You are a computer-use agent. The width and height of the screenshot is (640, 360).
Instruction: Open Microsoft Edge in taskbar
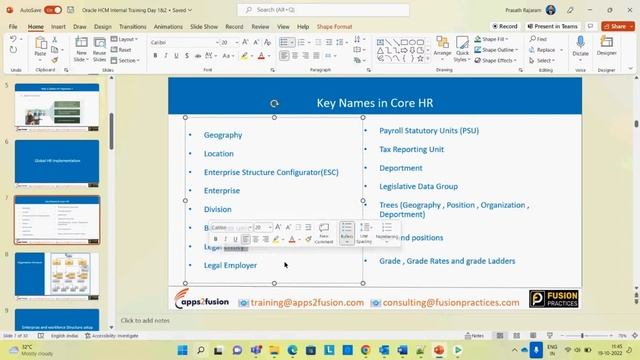pyautogui.click(x=292, y=350)
